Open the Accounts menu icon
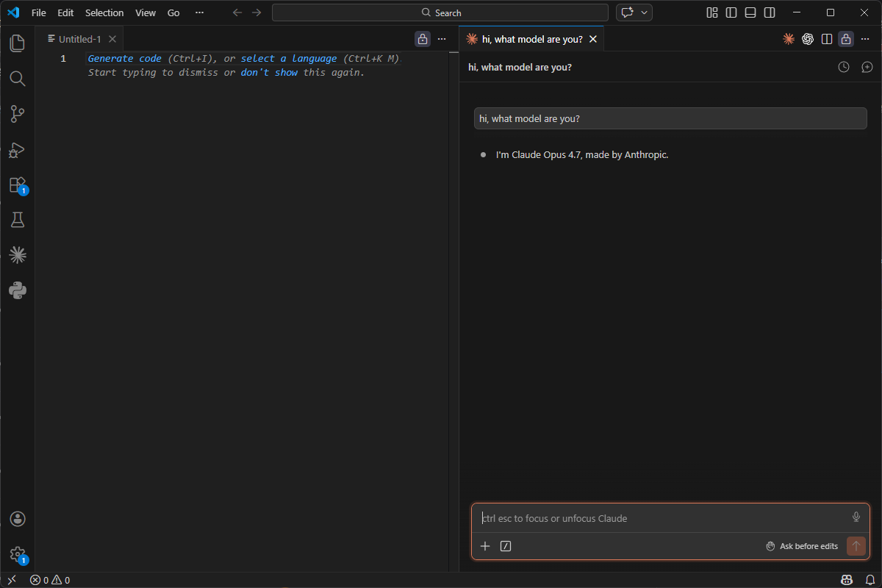The image size is (882, 588). (18, 519)
